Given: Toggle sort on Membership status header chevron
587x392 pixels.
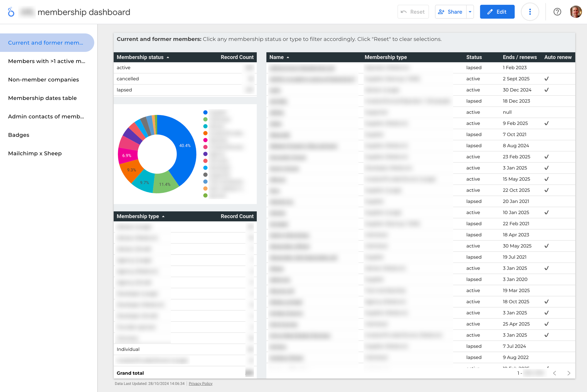Looking at the screenshot, I should pos(168,57).
